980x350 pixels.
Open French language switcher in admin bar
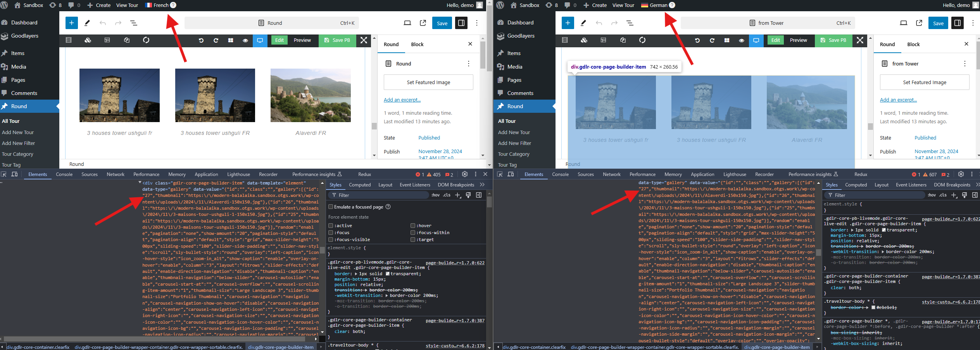click(x=157, y=5)
